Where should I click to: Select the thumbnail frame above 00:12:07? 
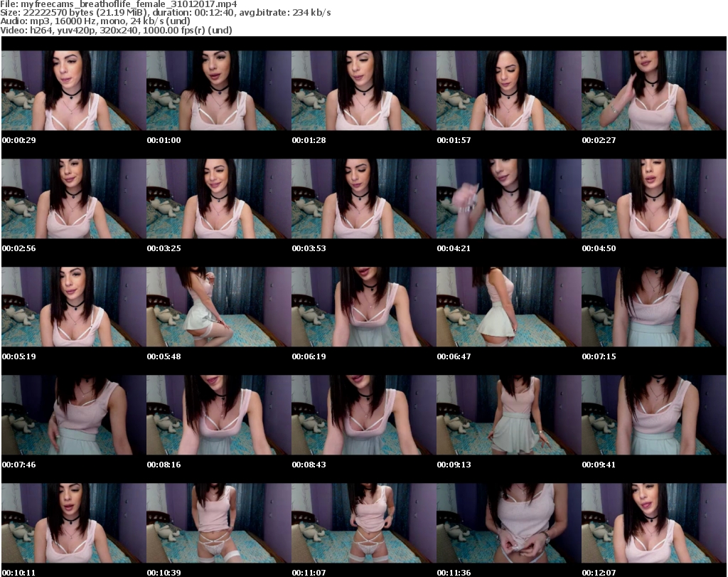pos(654,523)
